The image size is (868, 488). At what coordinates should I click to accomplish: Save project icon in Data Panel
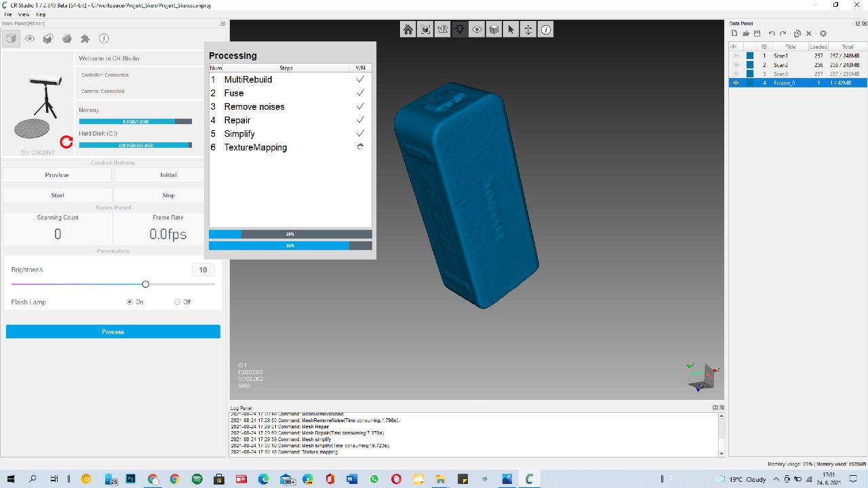tap(757, 33)
